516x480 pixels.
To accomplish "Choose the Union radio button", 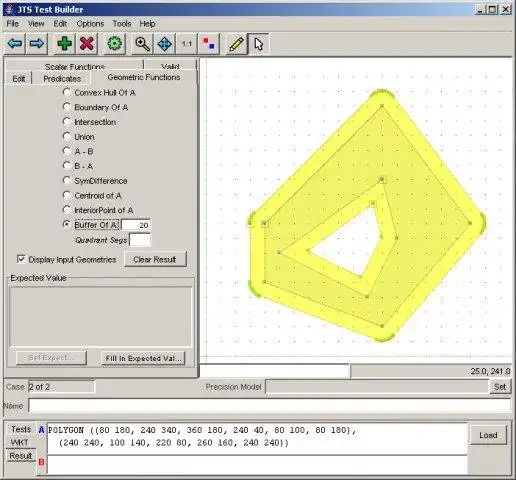I will pos(67,136).
